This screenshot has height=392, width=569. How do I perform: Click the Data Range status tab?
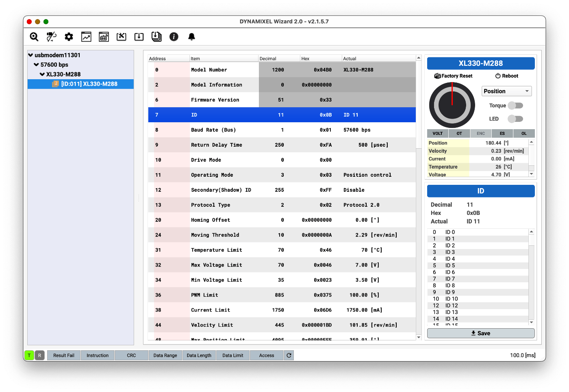pos(165,355)
